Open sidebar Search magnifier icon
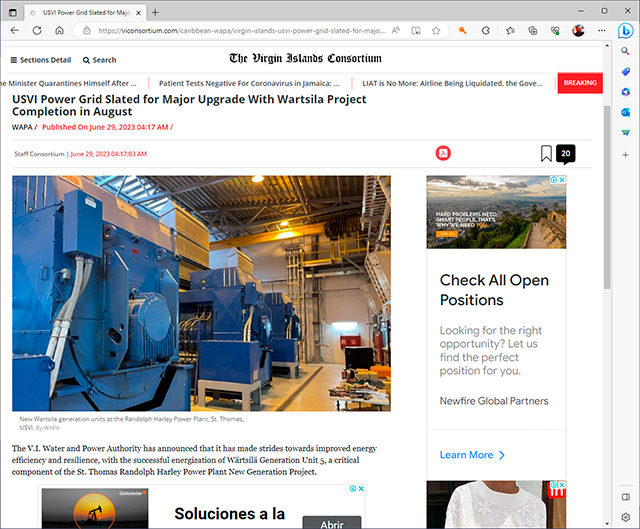 (x=625, y=51)
